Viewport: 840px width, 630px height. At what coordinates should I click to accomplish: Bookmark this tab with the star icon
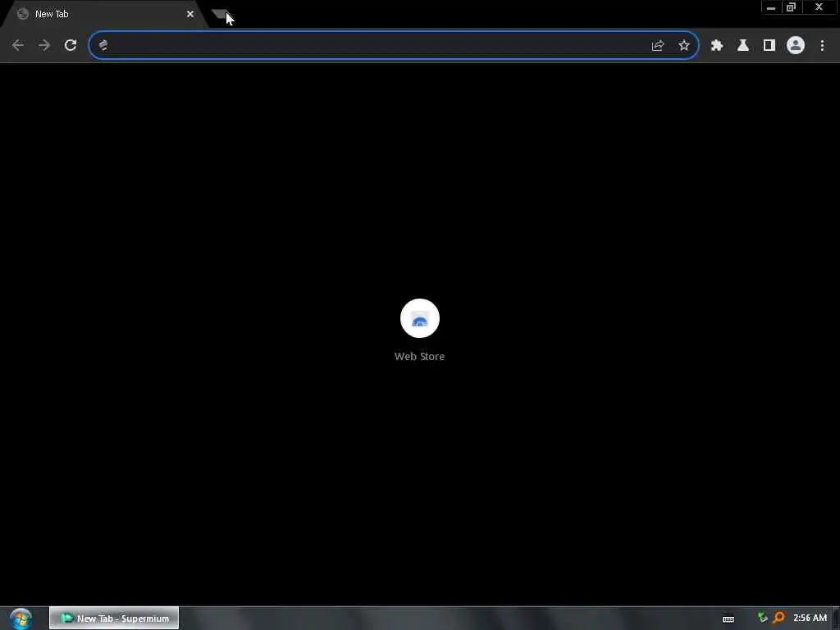click(684, 46)
